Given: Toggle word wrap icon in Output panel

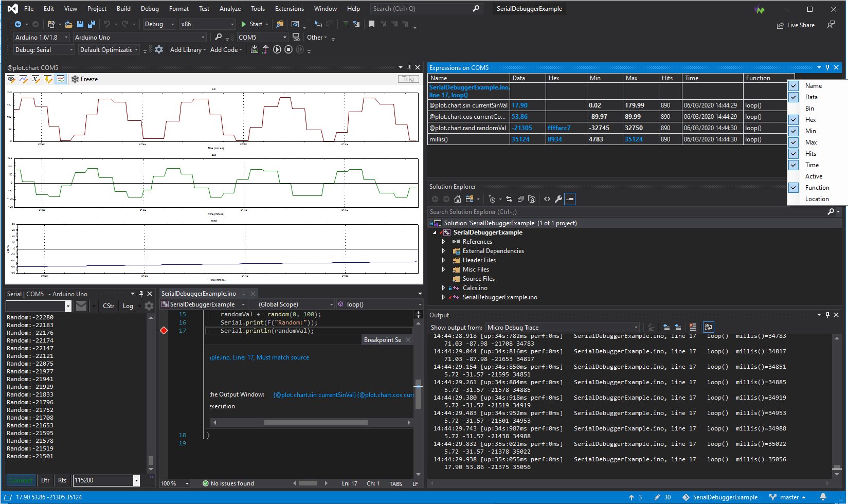Looking at the screenshot, I should [708, 327].
